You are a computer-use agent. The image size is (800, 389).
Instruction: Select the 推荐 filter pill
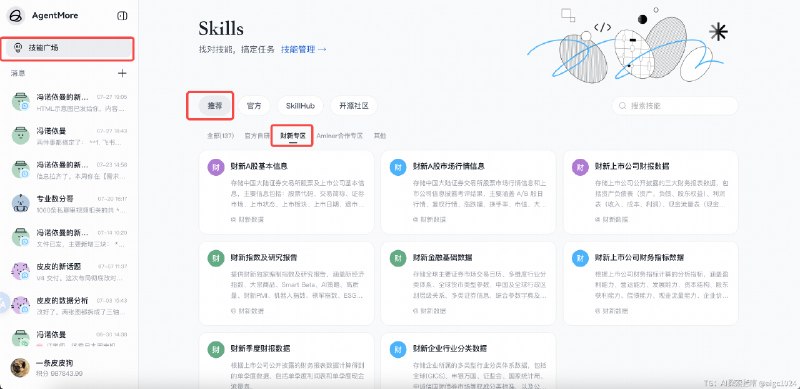tap(215, 106)
